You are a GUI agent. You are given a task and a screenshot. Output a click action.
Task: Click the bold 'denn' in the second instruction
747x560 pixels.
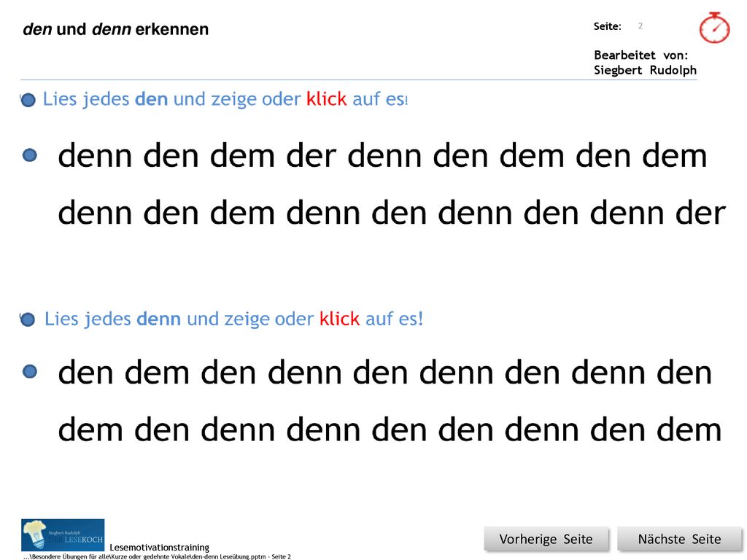click(x=158, y=319)
